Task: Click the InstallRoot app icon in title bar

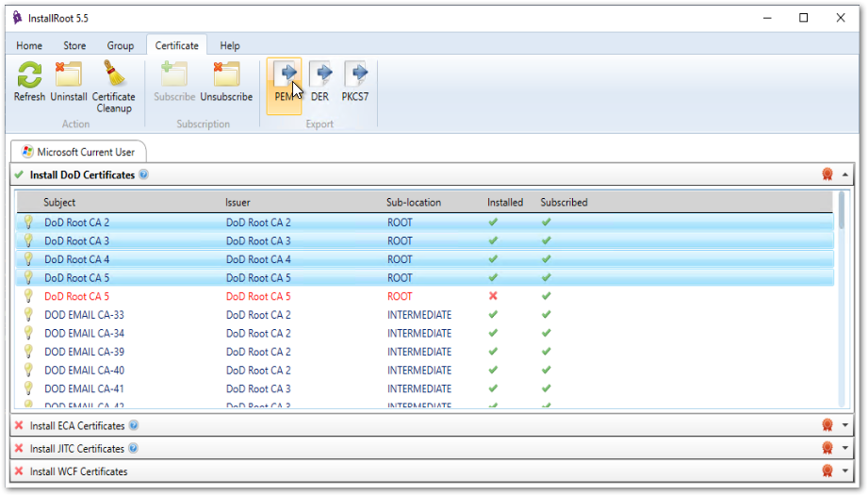Action: pos(17,18)
